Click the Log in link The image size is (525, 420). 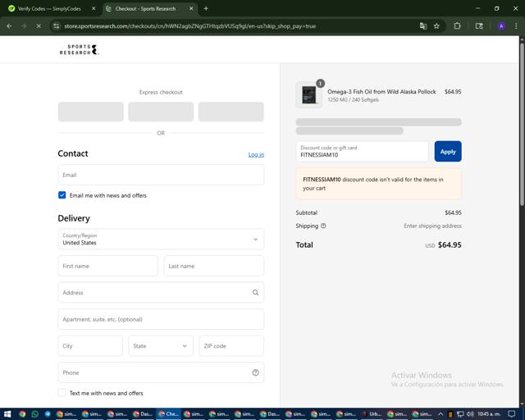256,154
